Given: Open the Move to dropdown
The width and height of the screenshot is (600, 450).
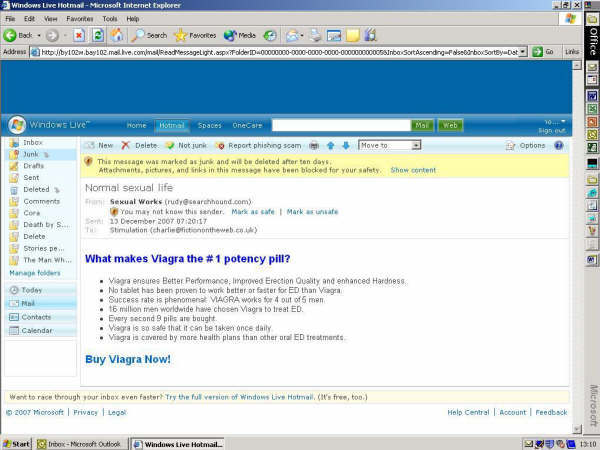Looking at the screenshot, I should [390, 145].
